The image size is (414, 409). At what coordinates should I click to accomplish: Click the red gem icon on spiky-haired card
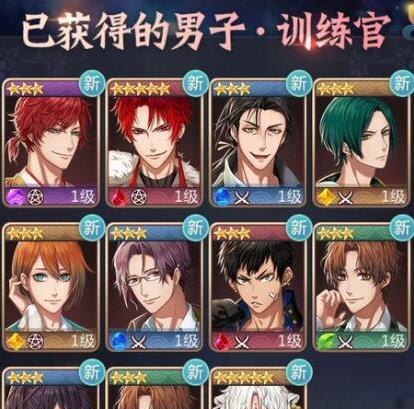[222, 342]
